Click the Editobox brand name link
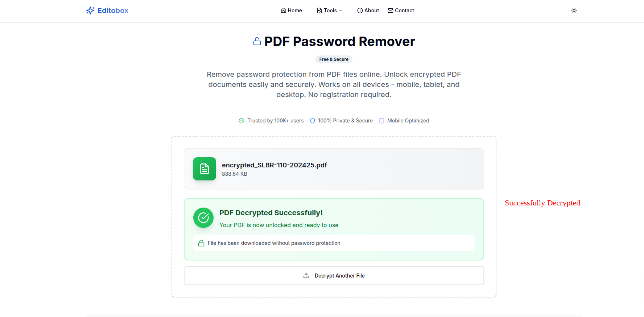 point(113,11)
